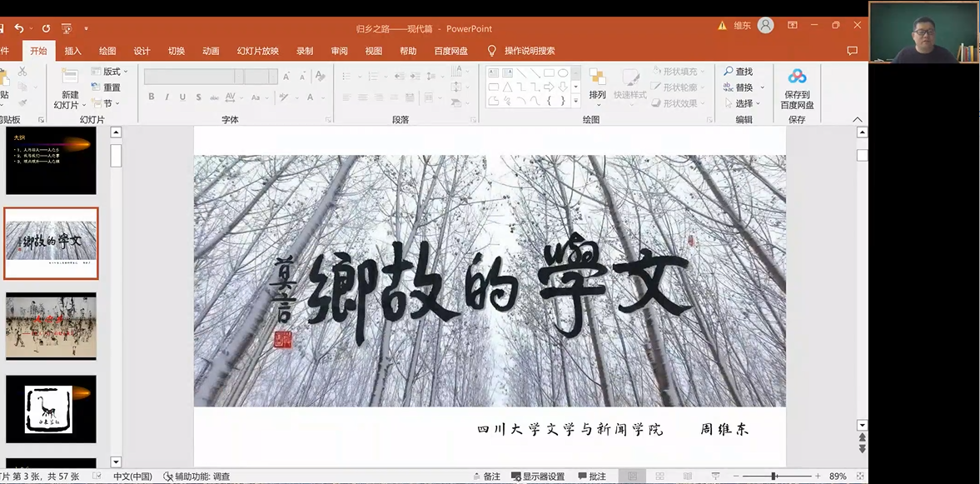Expand the Layout (版式) dropdown
980x484 pixels.
pos(110,72)
